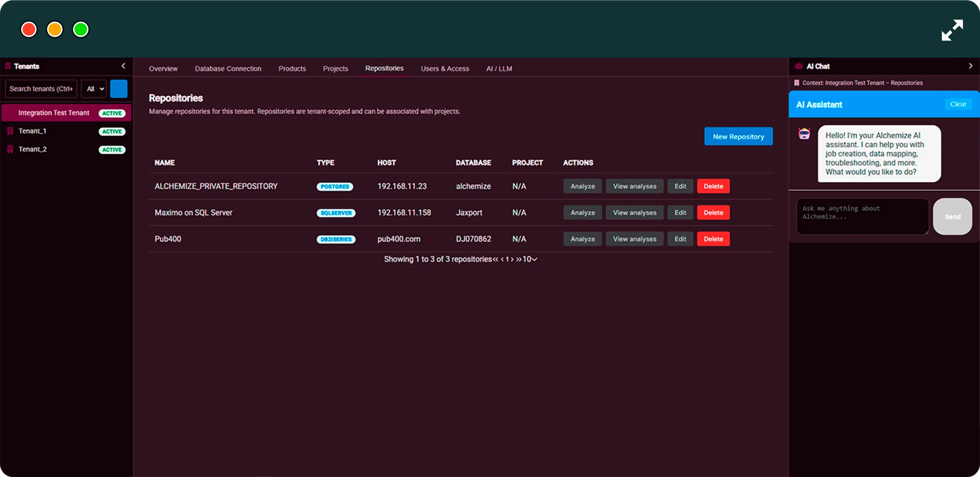The height and width of the screenshot is (477, 980).
Task: Switch to the AI / LLM tab
Action: coord(499,69)
